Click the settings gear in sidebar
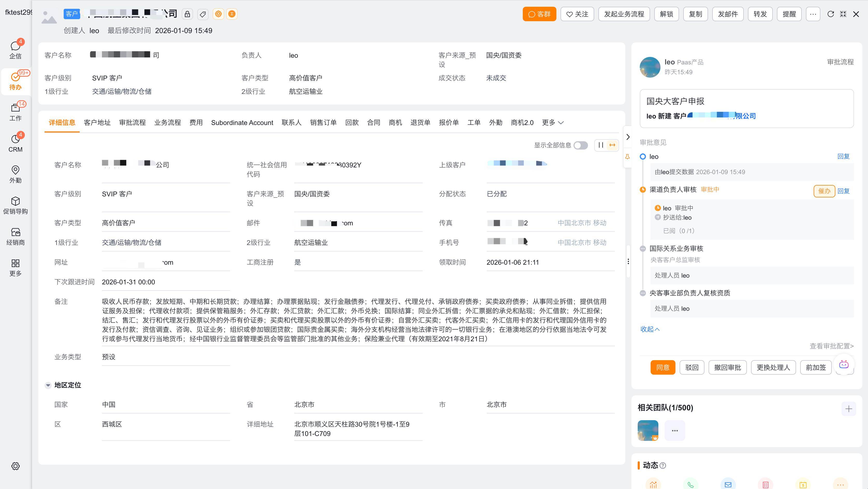 [16, 466]
